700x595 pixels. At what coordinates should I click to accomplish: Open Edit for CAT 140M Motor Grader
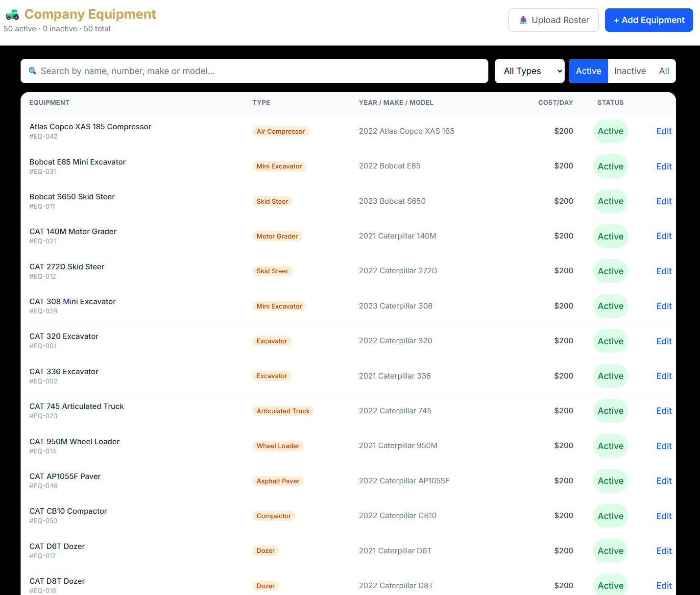[663, 236]
